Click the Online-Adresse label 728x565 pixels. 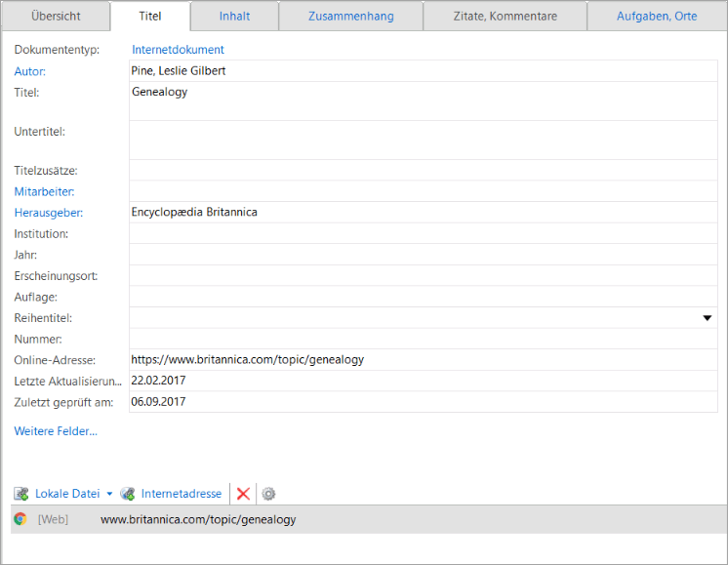(55, 360)
